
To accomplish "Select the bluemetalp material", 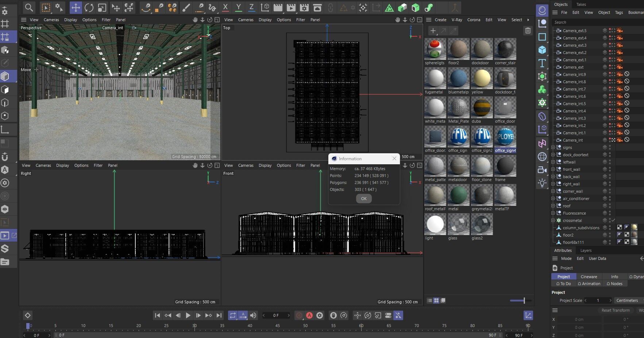I will point(458,78).
